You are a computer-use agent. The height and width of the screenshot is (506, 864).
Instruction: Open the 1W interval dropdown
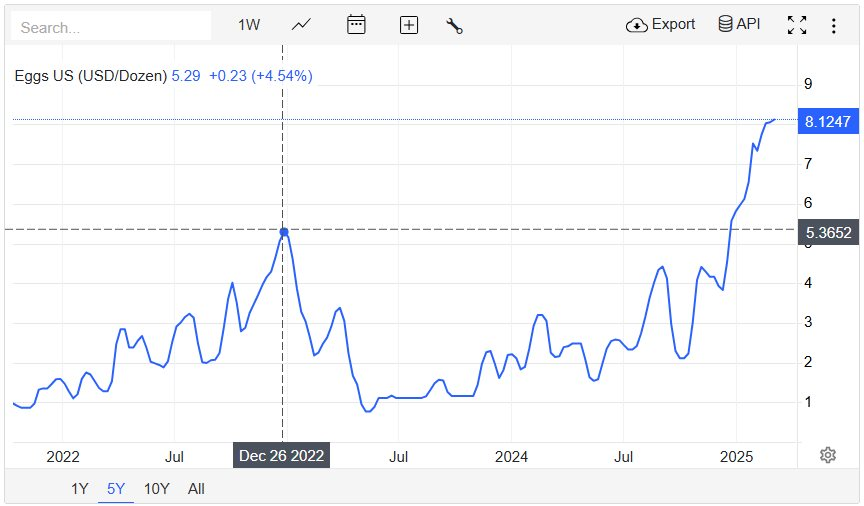249,25
